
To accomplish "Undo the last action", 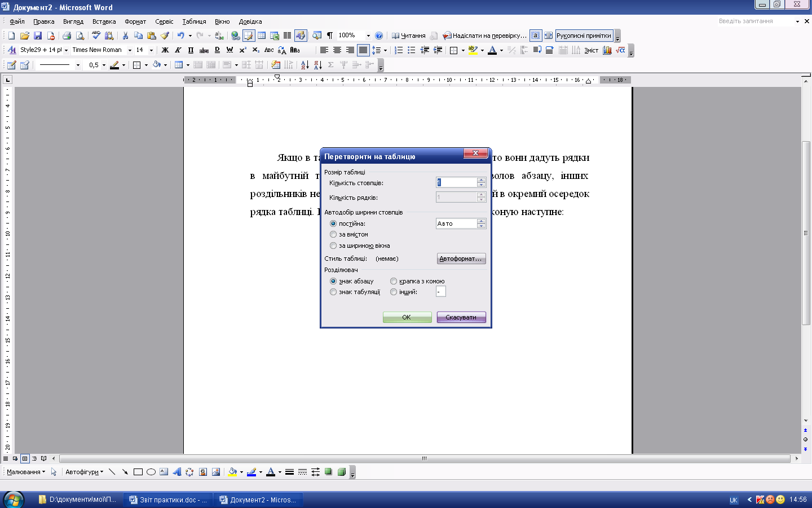I will [180, 36].
